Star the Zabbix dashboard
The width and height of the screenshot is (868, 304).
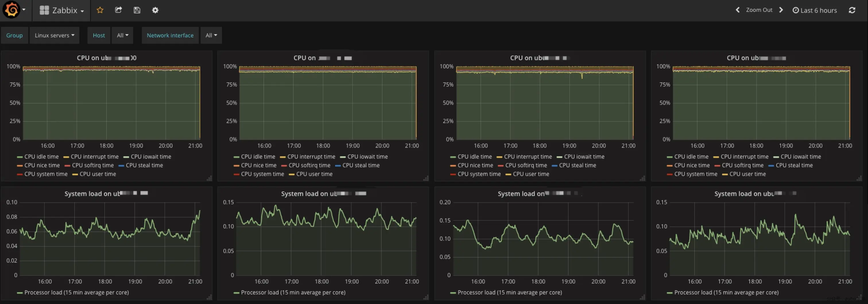[100, 10]
